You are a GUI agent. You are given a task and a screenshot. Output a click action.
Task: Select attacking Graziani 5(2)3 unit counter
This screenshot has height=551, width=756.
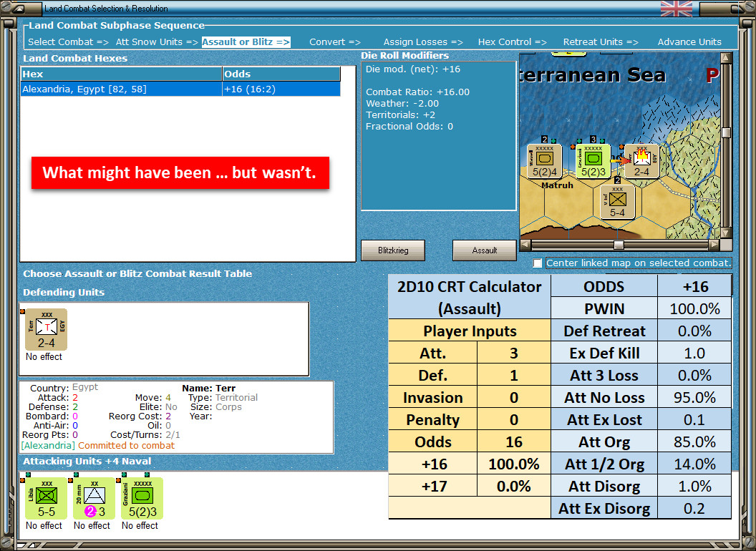(x=142, y=499)
